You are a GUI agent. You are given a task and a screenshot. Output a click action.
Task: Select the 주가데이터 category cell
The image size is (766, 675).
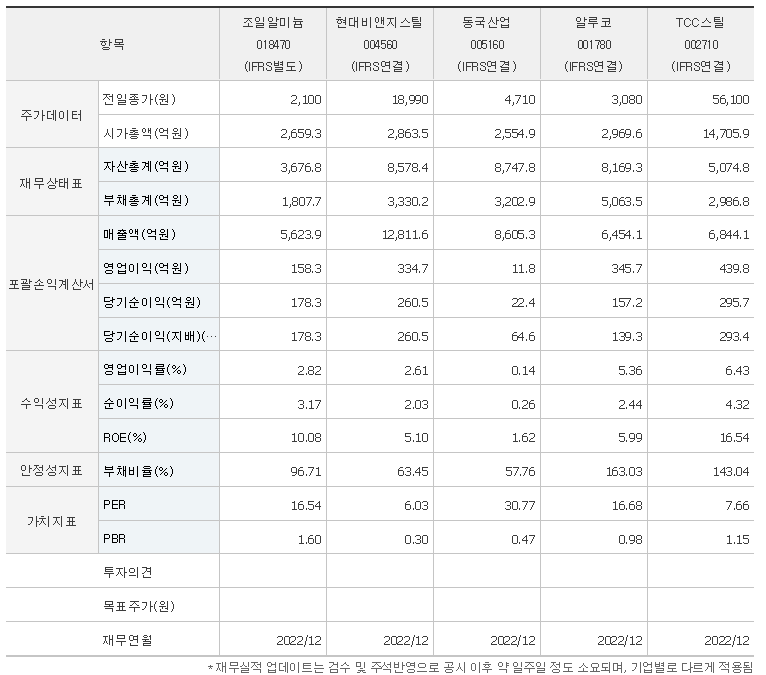pos(52,115)
